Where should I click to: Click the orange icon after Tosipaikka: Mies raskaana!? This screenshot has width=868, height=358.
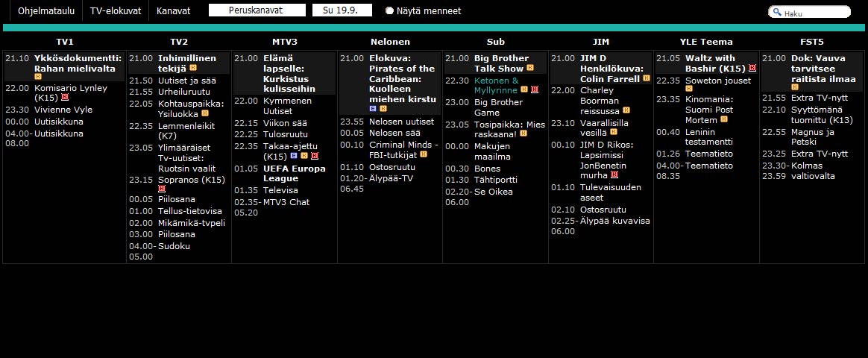click(523, 134)
